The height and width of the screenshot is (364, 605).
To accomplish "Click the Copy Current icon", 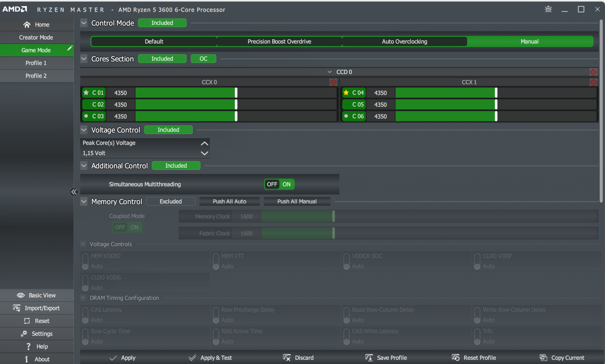I will point(543,358).
